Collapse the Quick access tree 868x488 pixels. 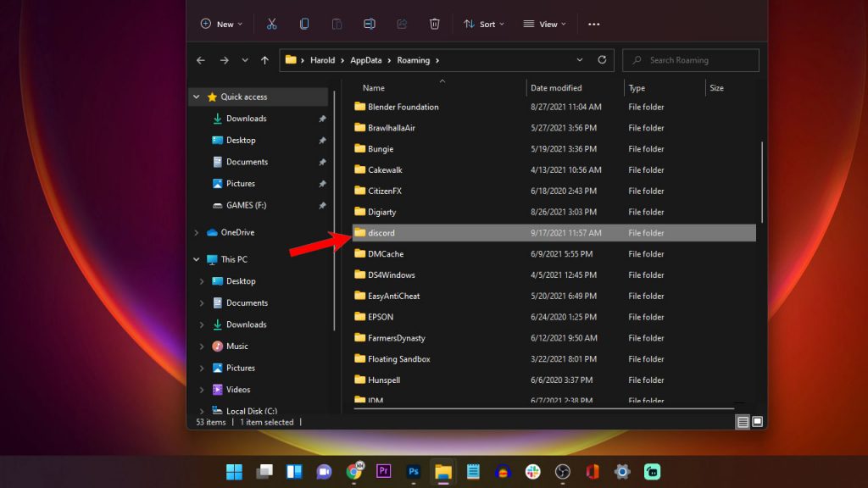click(x=197, y=97)
